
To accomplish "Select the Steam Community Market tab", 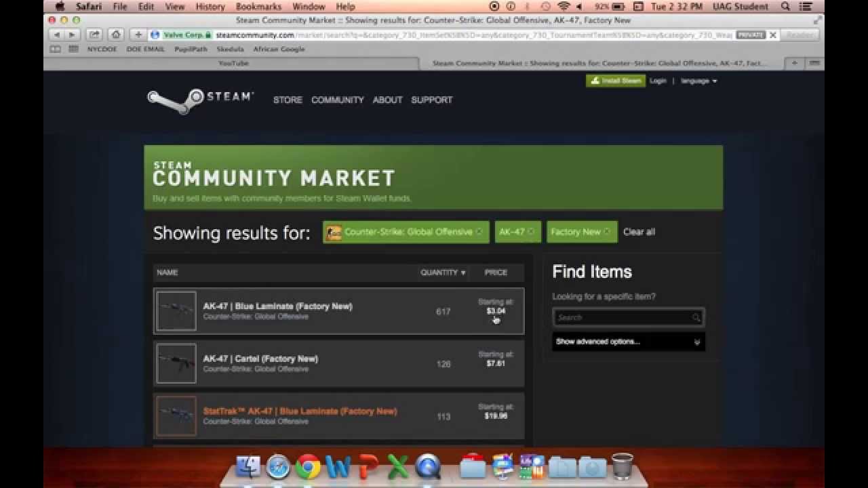I will [601, 63].
